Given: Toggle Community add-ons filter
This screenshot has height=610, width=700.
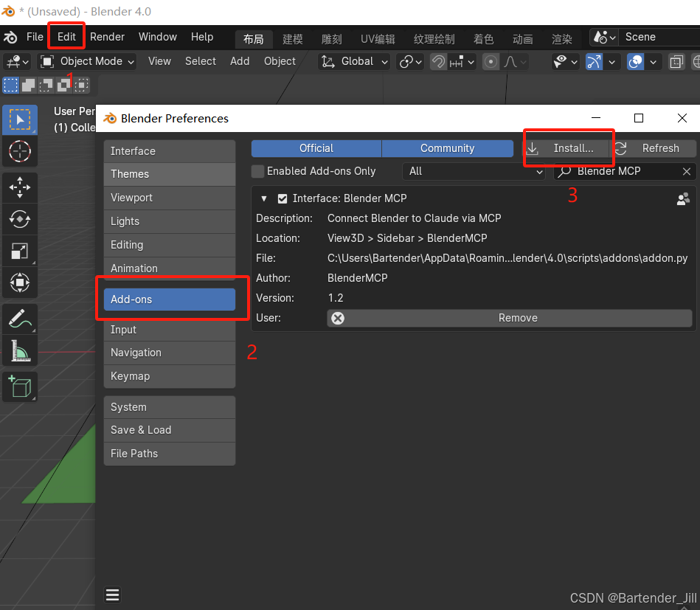Looking at the screenshot, I should 447,148.
